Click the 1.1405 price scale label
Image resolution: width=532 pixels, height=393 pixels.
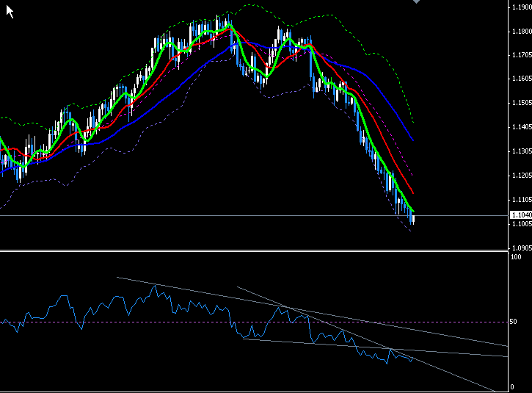coord(520,127)
